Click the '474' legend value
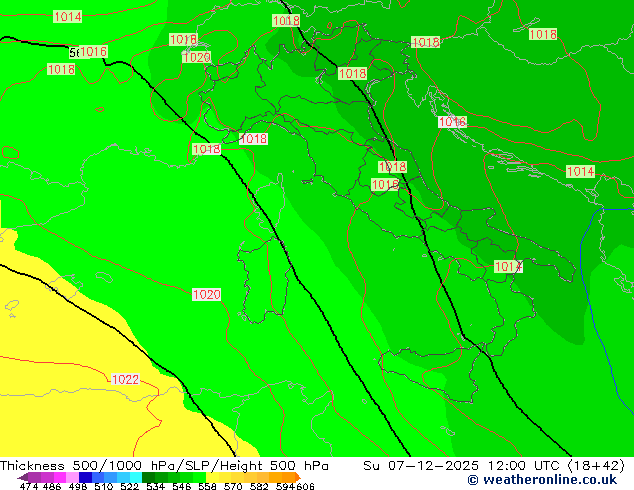The width and height of the screenshot is (634, 490). point(29,486)
